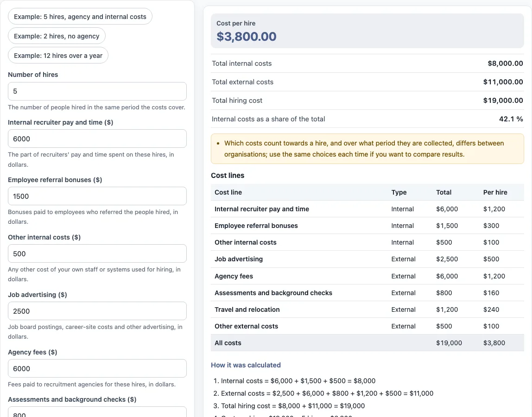The width and height of the screenshot is (532, 417).
Task: Click the $2,500 Job advertising total
Action: (x=447, y=259)
